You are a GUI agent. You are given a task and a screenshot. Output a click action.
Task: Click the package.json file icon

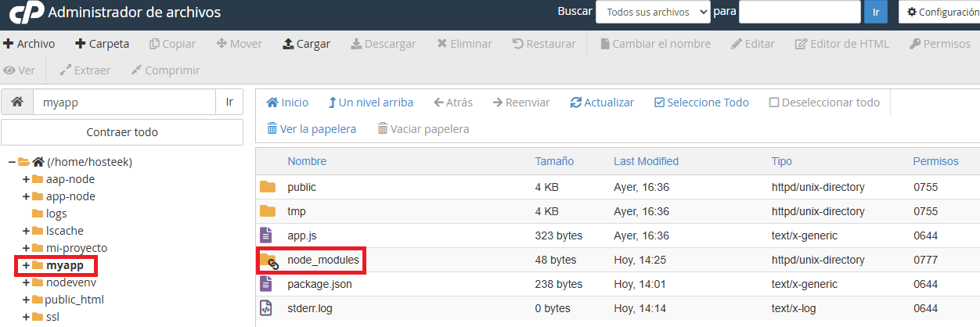pyautogui.click(x=266, y=283)
